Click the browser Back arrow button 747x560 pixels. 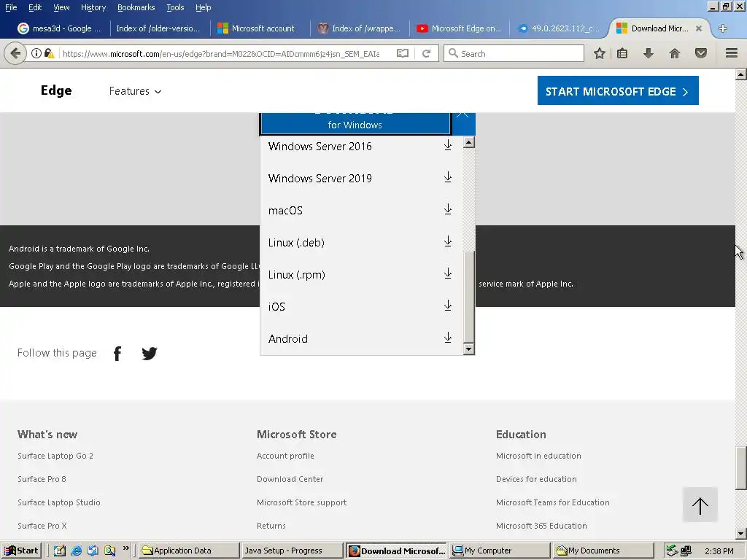click(15, 53)
